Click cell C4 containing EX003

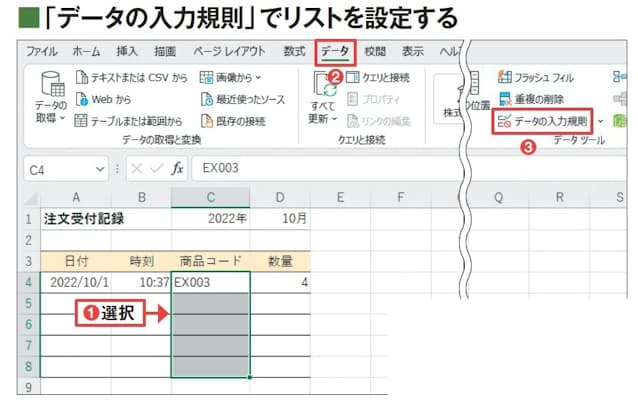[x=211, y=282]
